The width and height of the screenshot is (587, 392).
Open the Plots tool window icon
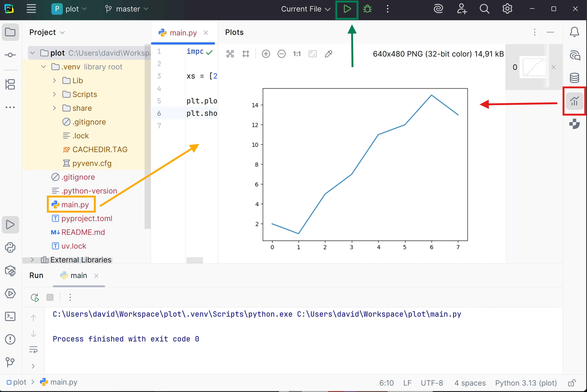[x=574, y=101]
